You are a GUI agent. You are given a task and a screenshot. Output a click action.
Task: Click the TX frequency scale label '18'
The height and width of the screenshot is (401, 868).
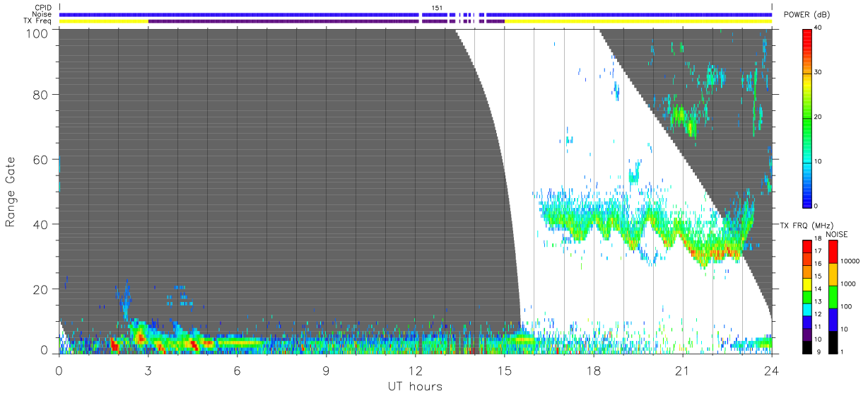[818, 240]
